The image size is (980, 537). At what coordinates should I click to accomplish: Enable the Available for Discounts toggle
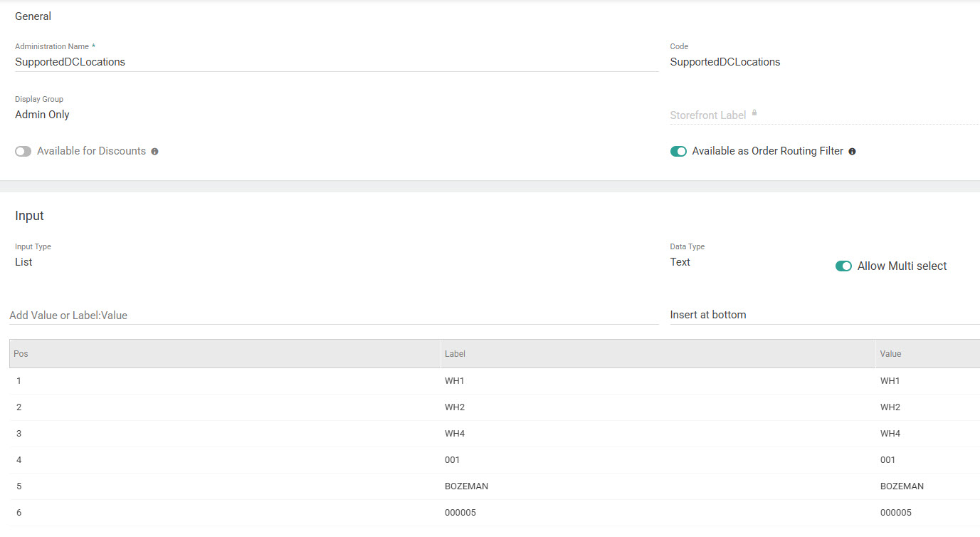coord(23,151)
